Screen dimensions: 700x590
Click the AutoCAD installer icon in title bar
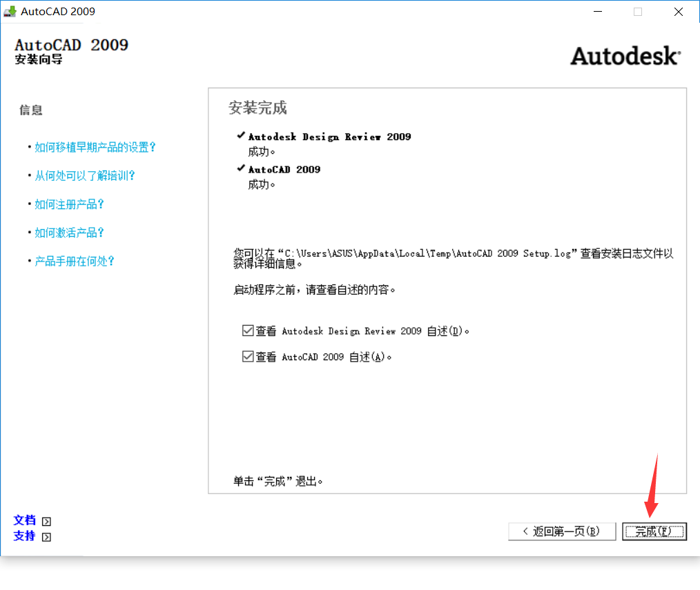coord(10,12)
